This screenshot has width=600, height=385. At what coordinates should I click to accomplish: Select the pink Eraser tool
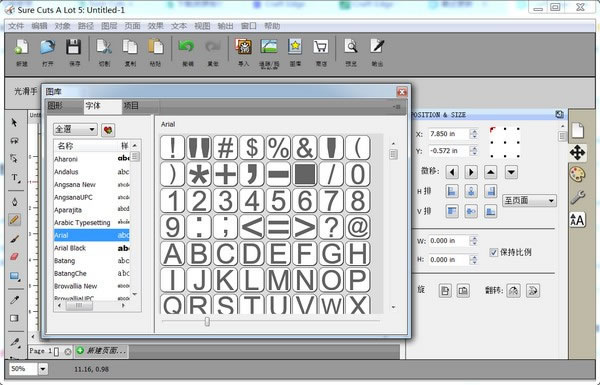[14, 256]
